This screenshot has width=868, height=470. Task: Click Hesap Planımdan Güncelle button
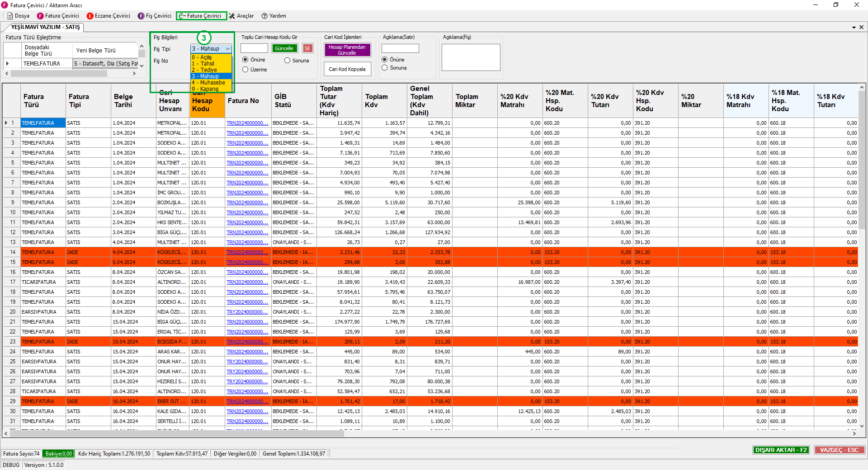pyautogui.click(x=347, y=50)
